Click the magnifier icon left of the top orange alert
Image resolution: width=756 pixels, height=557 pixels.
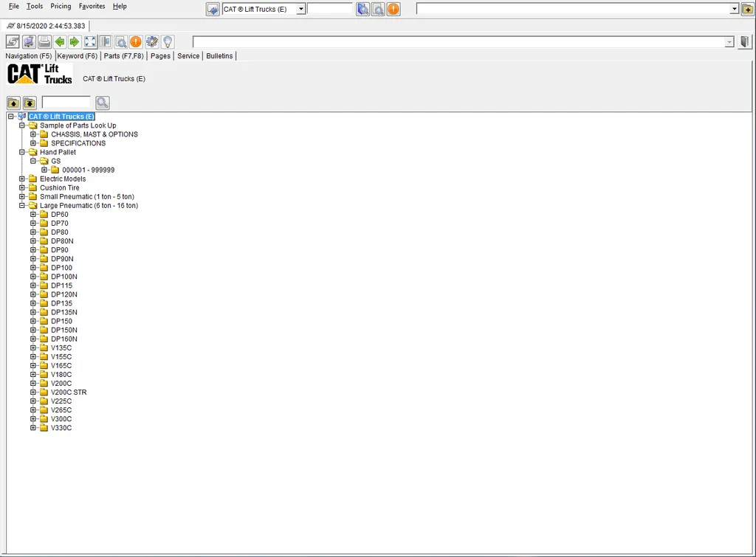point(378,9)
